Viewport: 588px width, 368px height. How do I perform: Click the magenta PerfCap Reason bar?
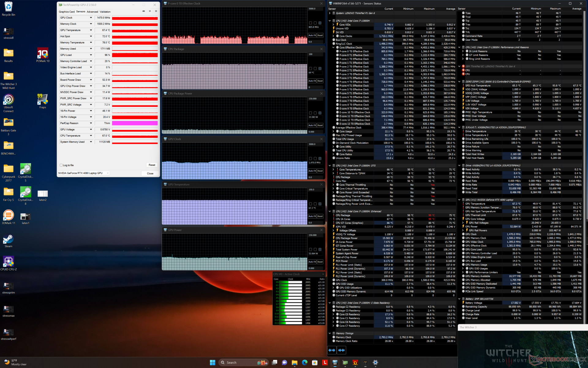point(135,123)
